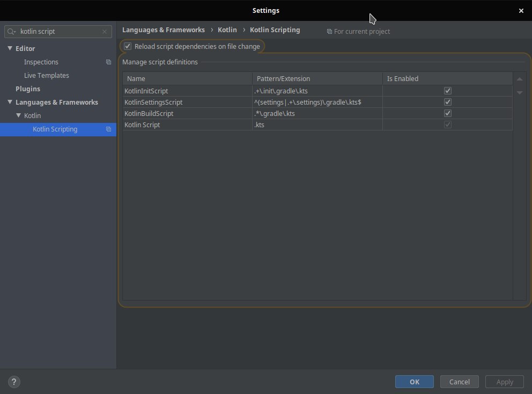Toggle the Kotlin Script enabled checkbox

click(447, 125)
